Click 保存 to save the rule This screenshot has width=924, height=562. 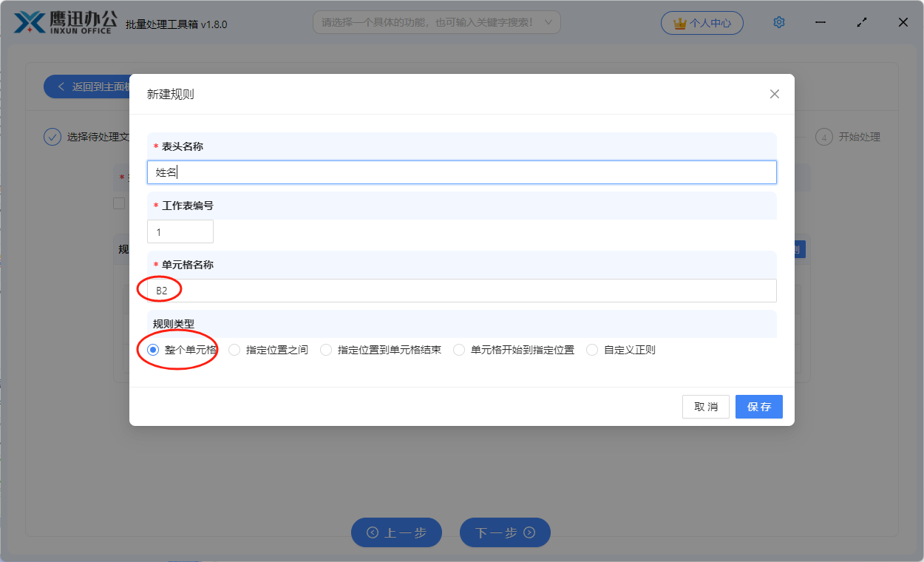tap(758, 407)
